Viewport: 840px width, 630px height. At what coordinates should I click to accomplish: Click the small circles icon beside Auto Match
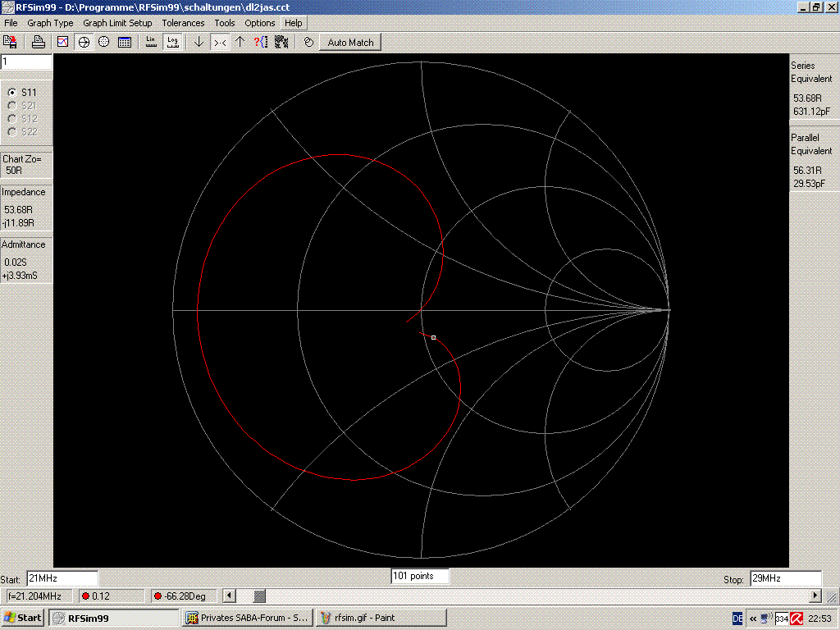308,42
